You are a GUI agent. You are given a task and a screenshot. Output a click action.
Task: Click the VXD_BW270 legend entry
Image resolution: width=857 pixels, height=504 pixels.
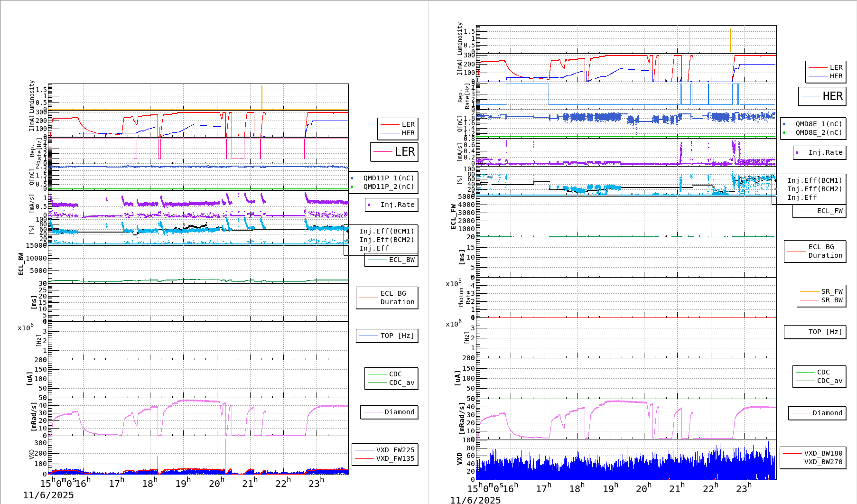[x=823, y=462]
